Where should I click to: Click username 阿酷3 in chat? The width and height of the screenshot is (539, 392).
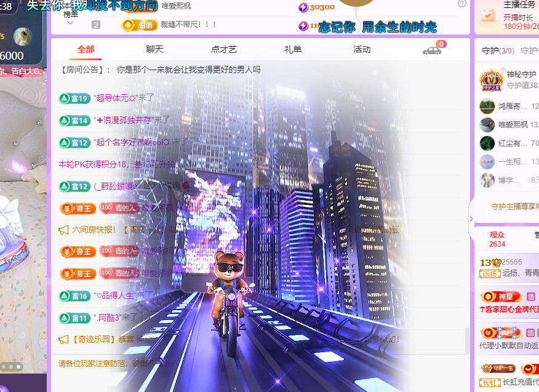click(x=107, y=318)
